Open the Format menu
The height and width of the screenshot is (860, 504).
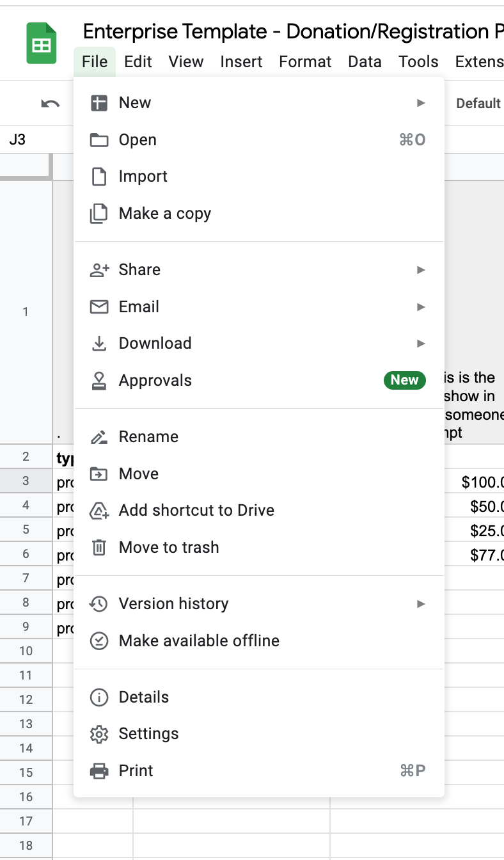[305, 62]
